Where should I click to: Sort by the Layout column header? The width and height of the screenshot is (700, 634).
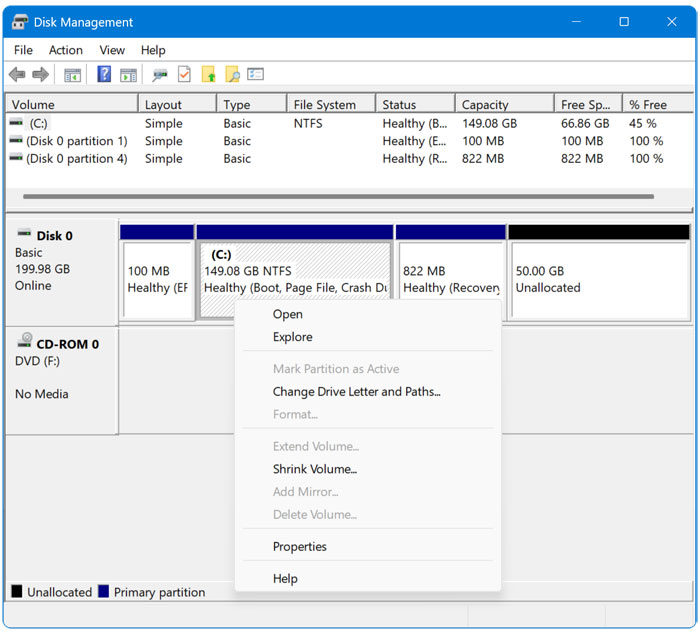(x=177, y=104)
